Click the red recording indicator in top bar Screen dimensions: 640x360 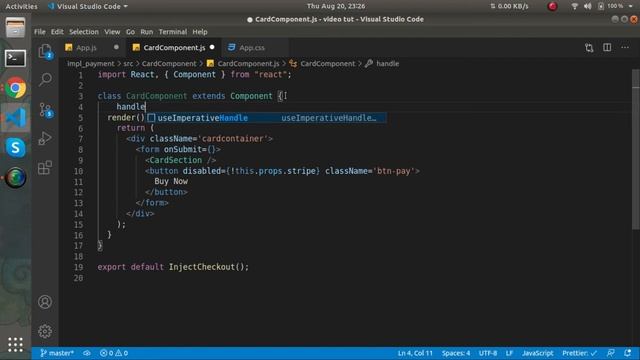tap(552, 6)
